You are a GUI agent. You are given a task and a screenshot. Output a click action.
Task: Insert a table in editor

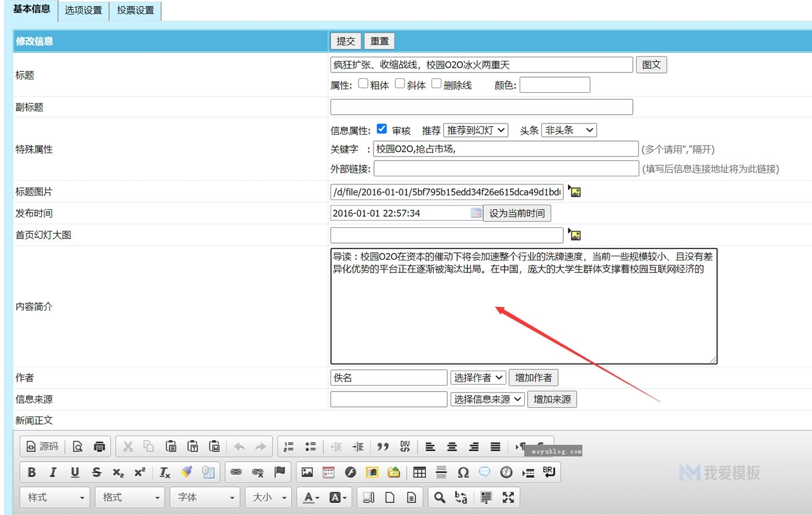(420, 472)
